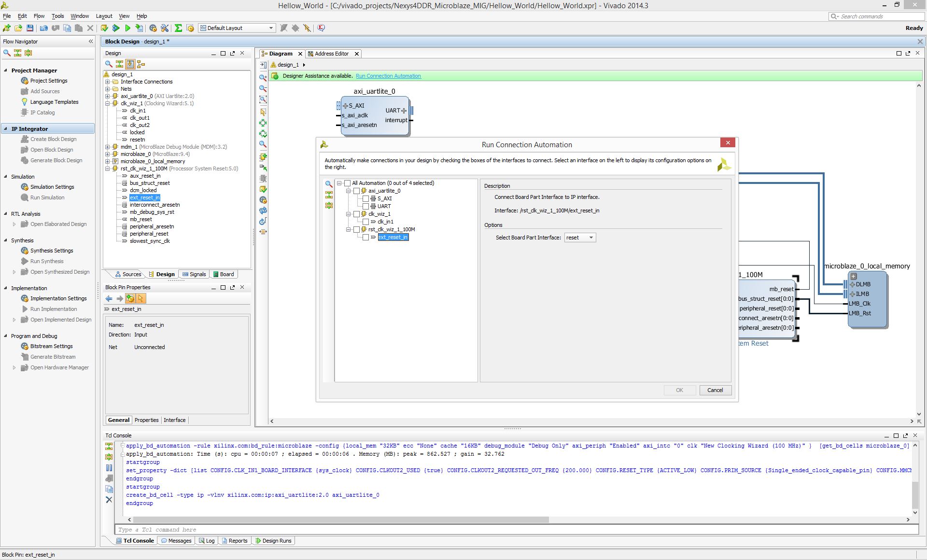The image size is (927, 560).
Task: Expand the mdm_1 node in the Design tree
Action: coord(108,147)
